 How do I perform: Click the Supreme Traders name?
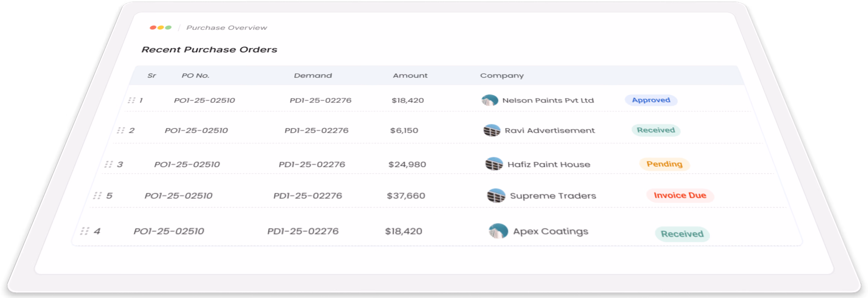click(553, 196)
